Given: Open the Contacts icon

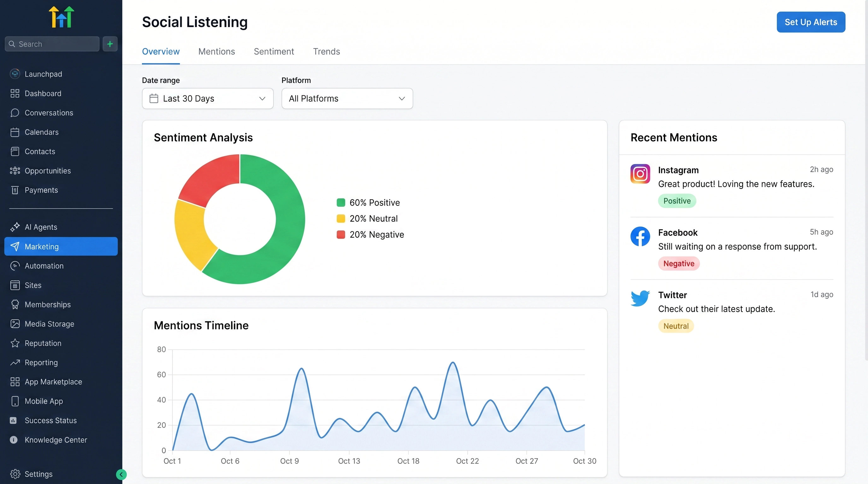Looking at the screenshot, I should point(15,152).
